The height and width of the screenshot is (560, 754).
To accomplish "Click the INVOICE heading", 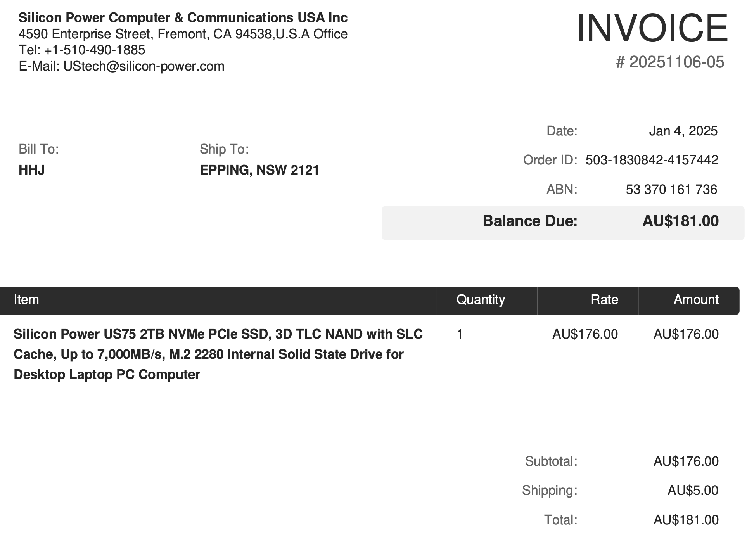I will (652, 28).
